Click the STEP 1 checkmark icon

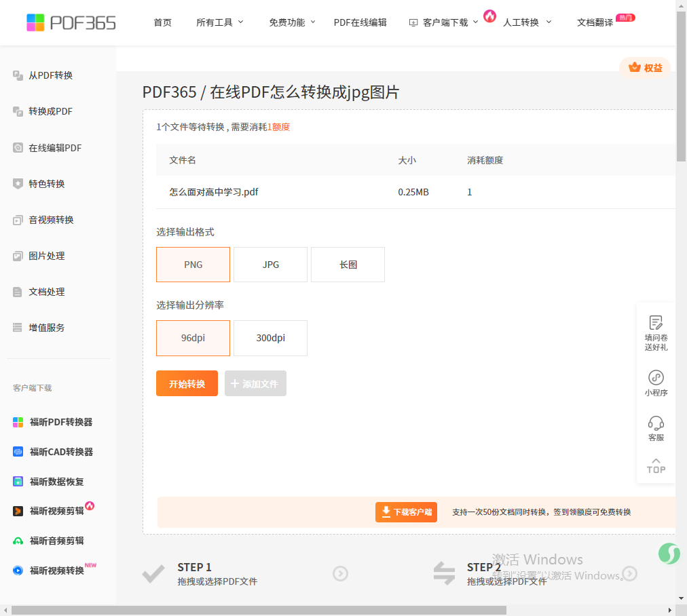pyautogui.click(x=154, y=573)
